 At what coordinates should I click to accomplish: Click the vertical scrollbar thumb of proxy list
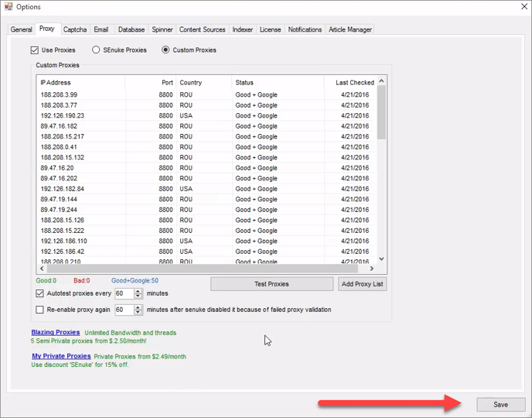(x=381, y=112)
